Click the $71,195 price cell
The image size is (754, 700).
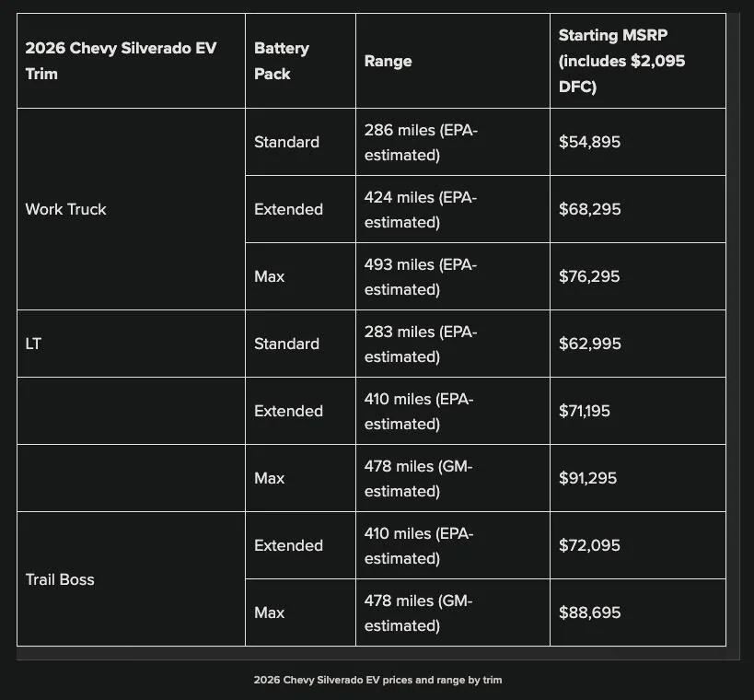pos(638,411)
